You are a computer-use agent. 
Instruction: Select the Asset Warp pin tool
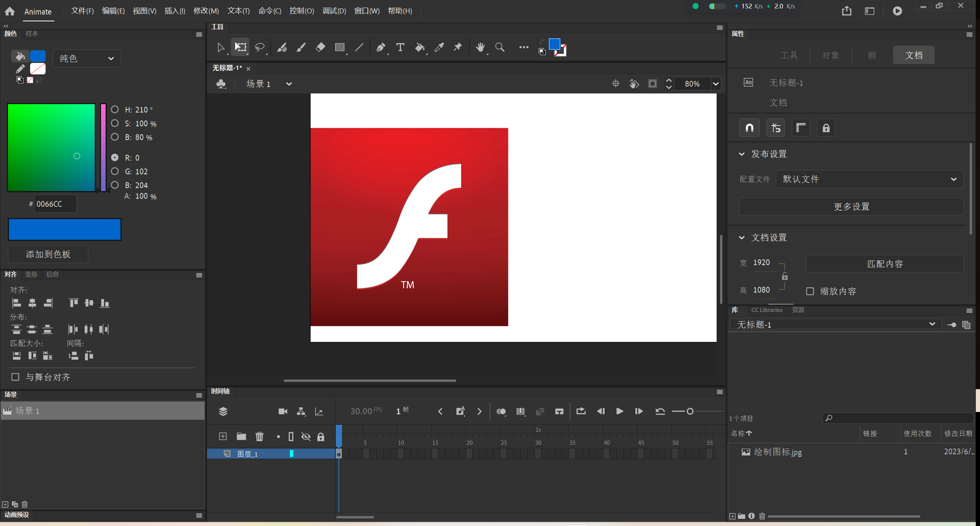(458, 47)
